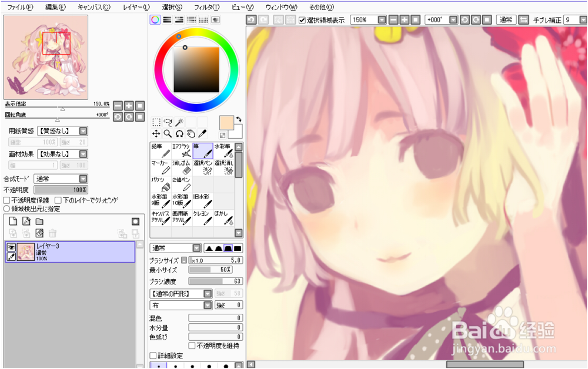This screenshot has width=588, height=369.
Task: Choose the 2値ペン binary pen
Action: click(182, 184)
